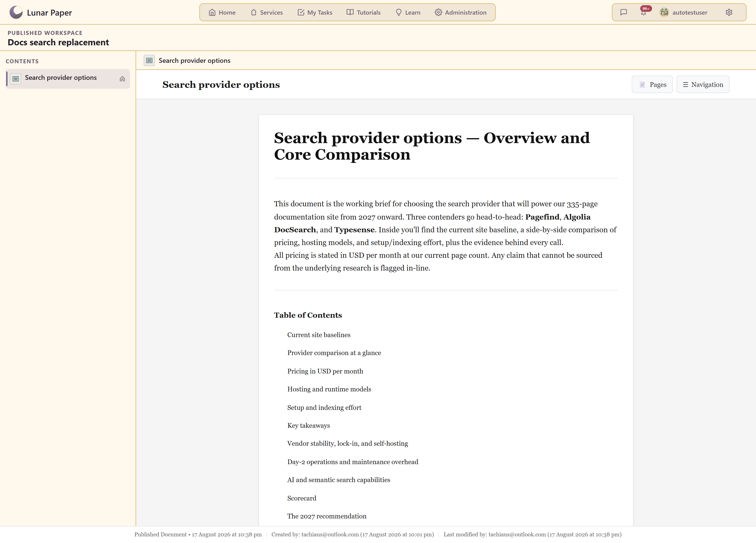756x543 pixels.
Task: Click the CONTENTS sidebar heading
Action: click(22, 61)
